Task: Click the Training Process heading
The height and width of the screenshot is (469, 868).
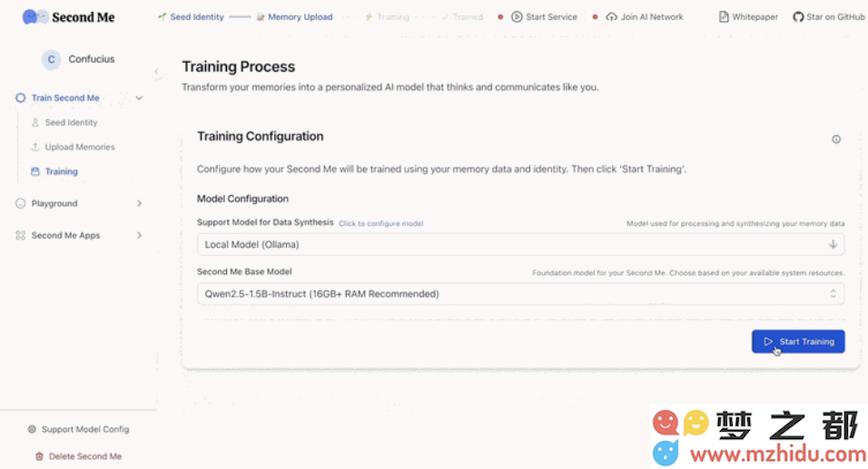Action: click(x=239, y=67)
